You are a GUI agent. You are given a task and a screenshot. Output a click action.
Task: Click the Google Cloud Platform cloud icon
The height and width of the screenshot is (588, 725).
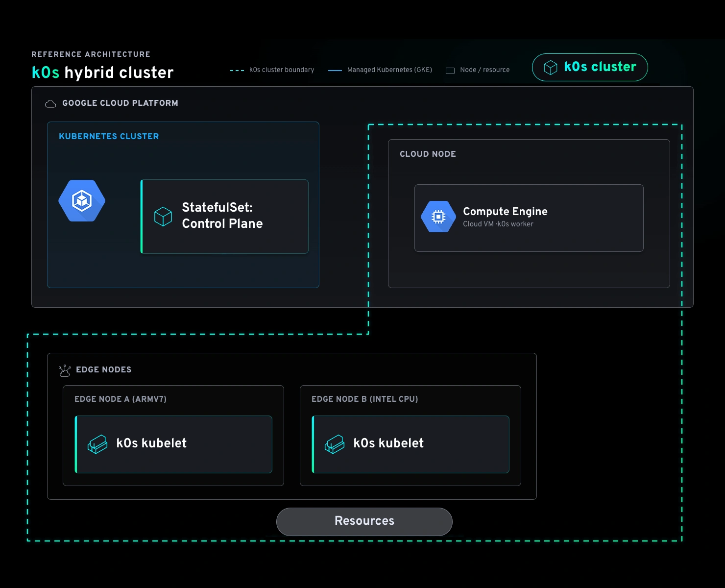pyautogui.click(x=50, y=103)
